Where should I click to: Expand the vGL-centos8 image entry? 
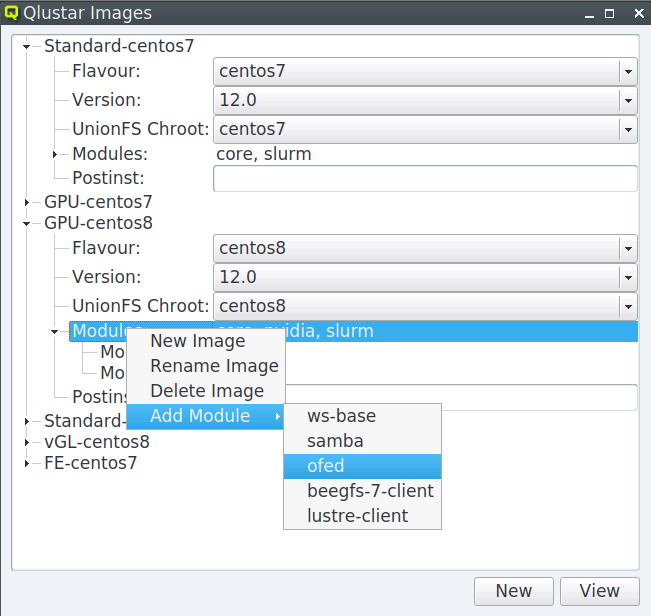click(x=27, y=442)
